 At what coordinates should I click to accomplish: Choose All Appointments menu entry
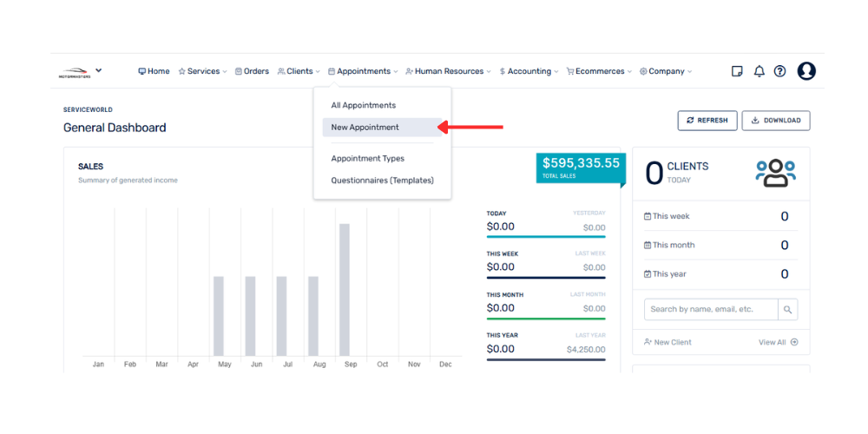(x=364, y=105)
